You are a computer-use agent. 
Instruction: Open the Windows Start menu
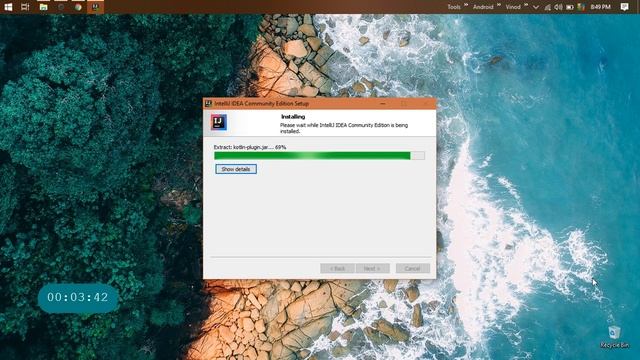coord(8,7)
